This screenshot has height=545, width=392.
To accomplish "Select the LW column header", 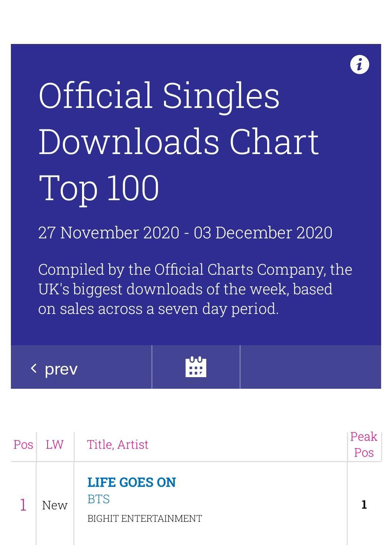I will [x=54, y=444].
